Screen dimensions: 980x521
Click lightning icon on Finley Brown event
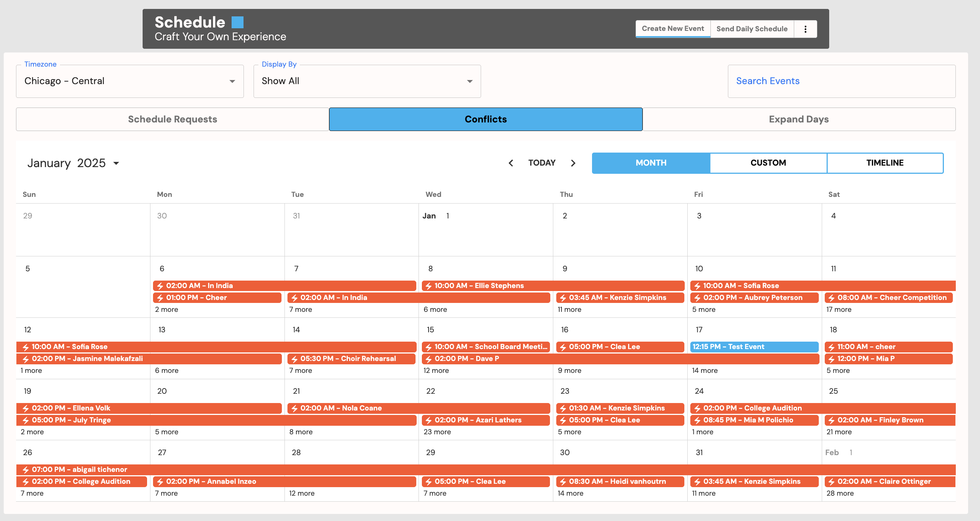831,420
